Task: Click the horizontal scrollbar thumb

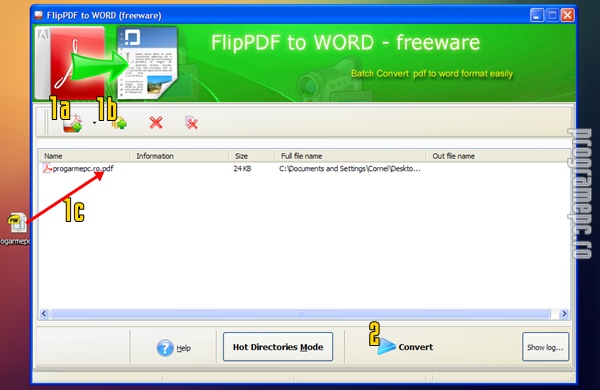Action: click(x=300, y=314)
